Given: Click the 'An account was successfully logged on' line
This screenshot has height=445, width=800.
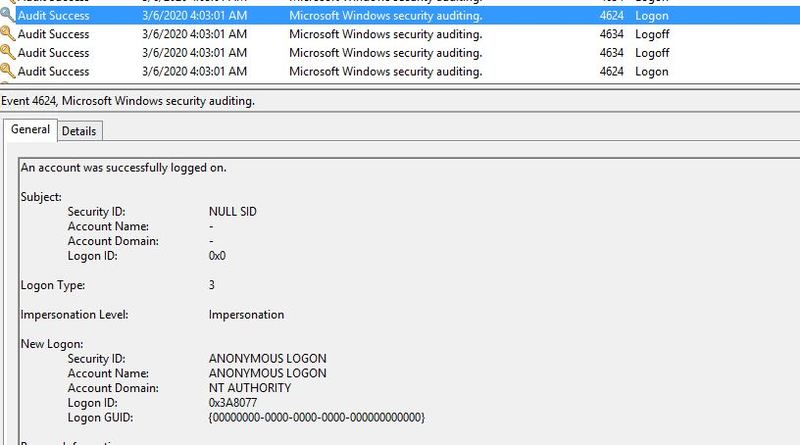Looking at the screenshot, I should tap(123, 167).
